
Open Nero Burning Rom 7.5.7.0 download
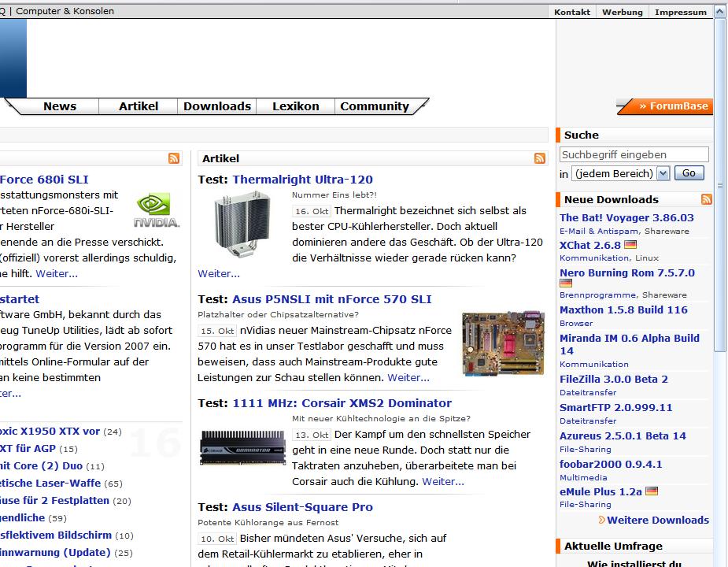626,272
